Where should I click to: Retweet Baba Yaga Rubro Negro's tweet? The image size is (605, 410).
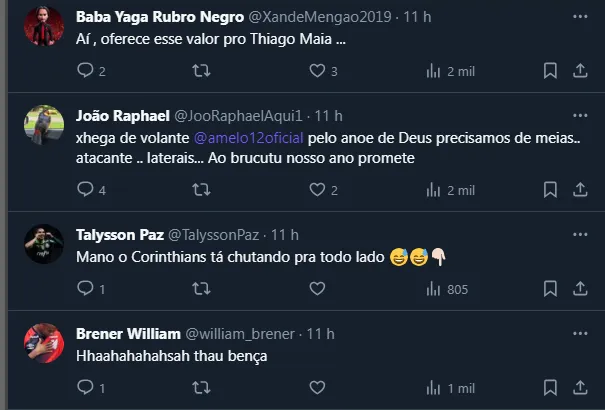[201, 71]
